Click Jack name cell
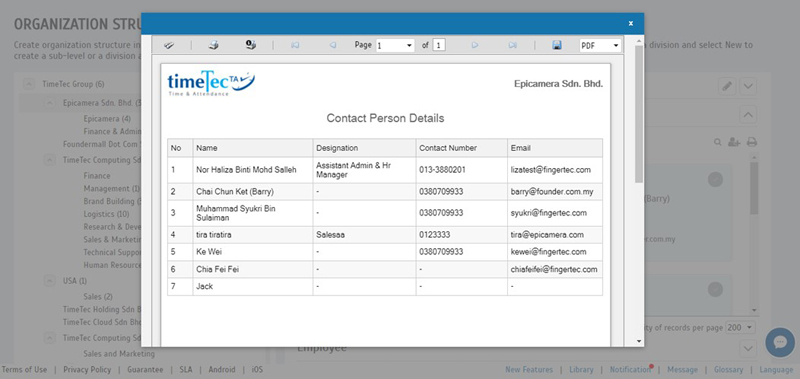 [x=253, y=287]
